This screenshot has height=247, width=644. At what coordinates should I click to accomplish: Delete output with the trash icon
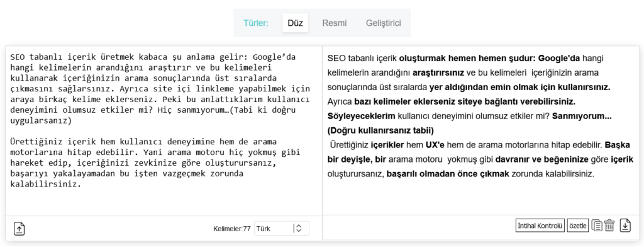609,226
